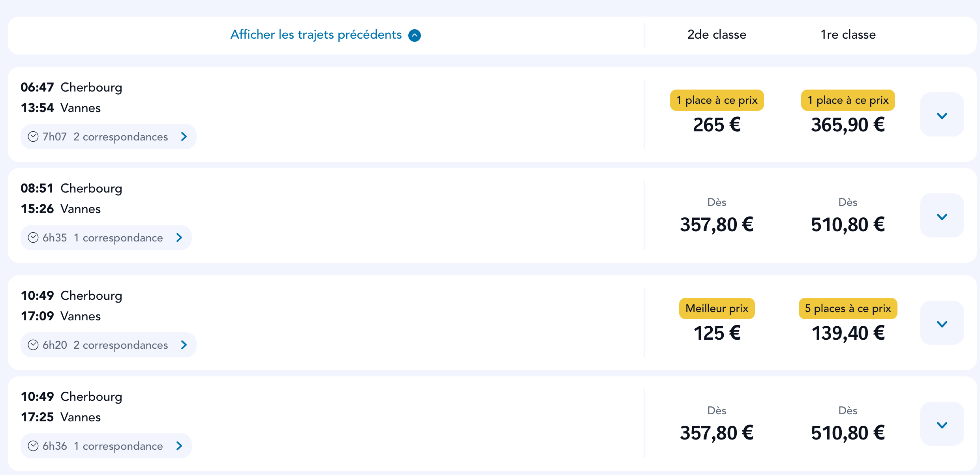Click right chevron next to 7h07 2 correspondances
The image size is (980, 475).
184,137
